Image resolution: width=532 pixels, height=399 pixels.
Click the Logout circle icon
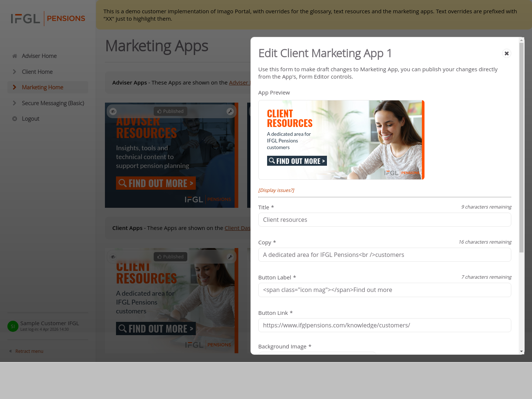(x=15, y=119)
